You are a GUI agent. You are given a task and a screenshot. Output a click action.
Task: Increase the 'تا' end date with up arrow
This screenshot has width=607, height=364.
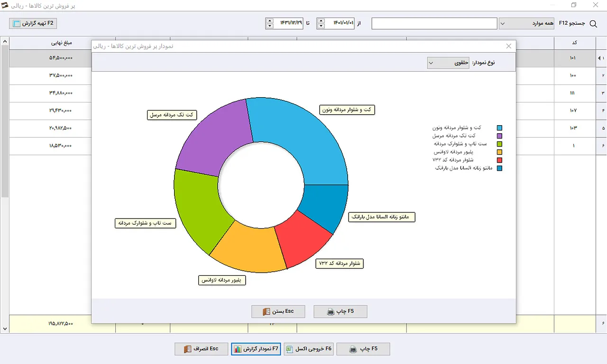coord(270,20)
